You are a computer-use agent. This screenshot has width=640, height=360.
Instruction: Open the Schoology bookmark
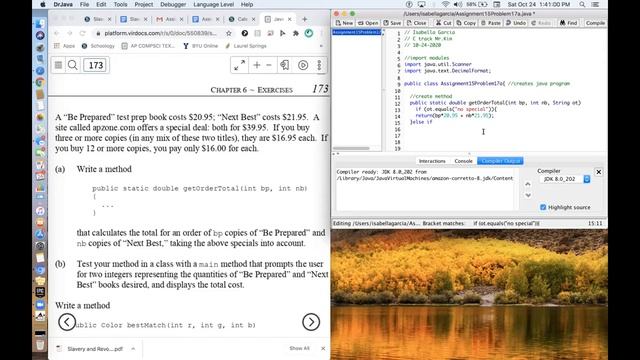point(98,46)
